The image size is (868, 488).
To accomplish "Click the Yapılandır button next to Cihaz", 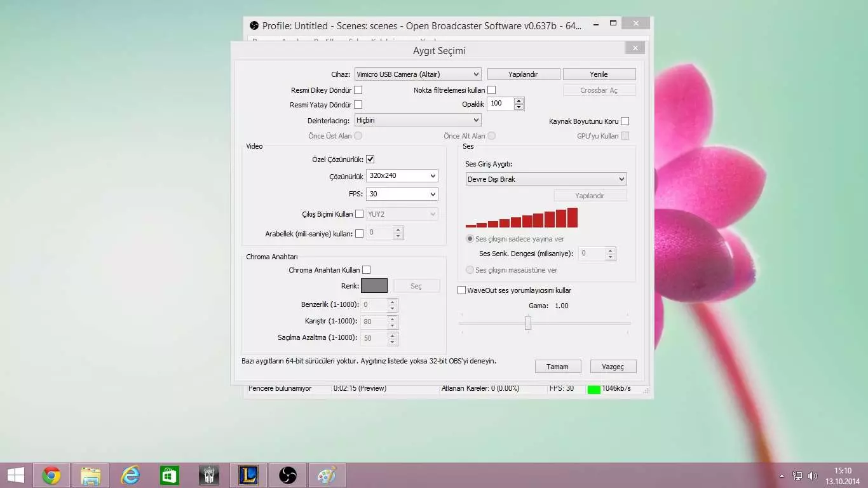I will point(524,74).
